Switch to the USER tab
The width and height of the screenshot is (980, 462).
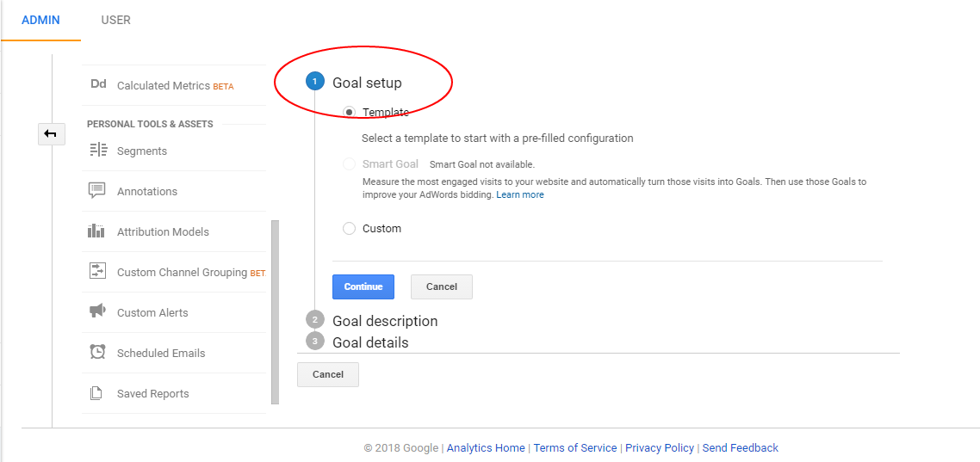click(115, 20)
